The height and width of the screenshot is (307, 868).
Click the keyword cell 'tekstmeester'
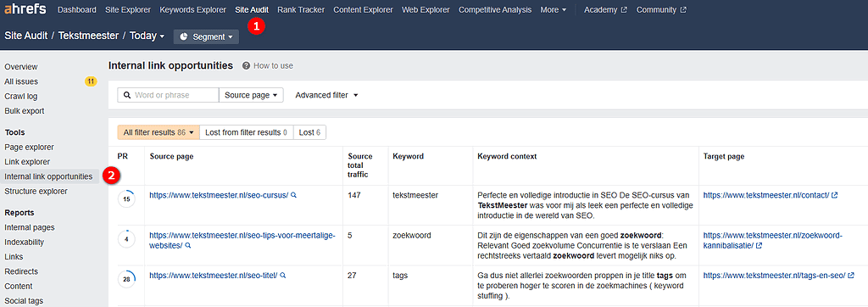point(415,195)
